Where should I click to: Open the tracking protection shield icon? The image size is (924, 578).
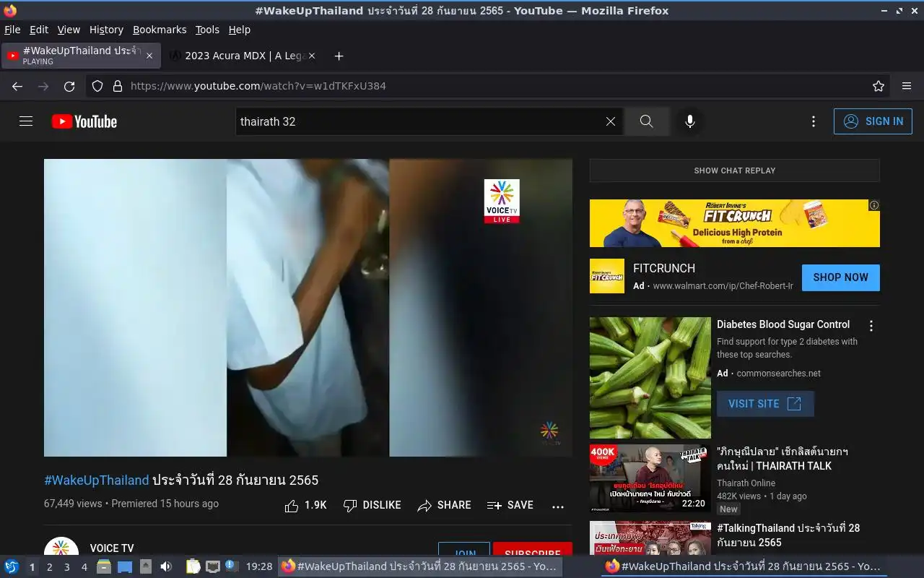(x=97, y=86)
